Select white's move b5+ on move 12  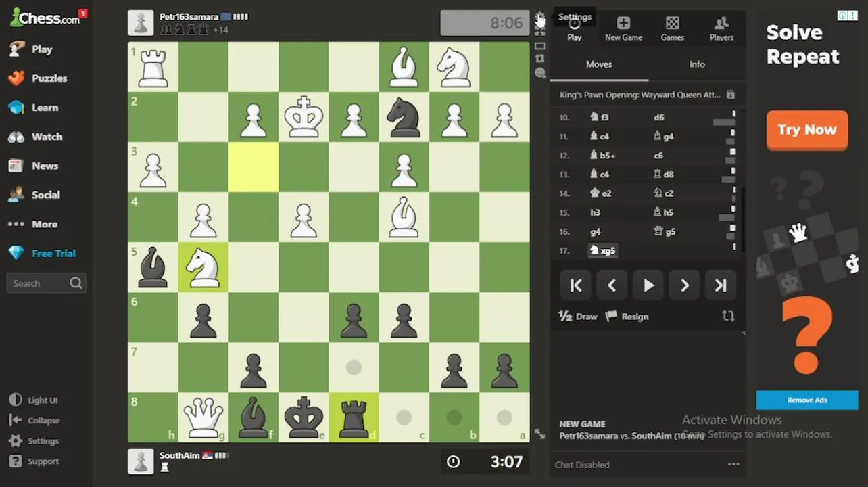(x=602, y=156)
